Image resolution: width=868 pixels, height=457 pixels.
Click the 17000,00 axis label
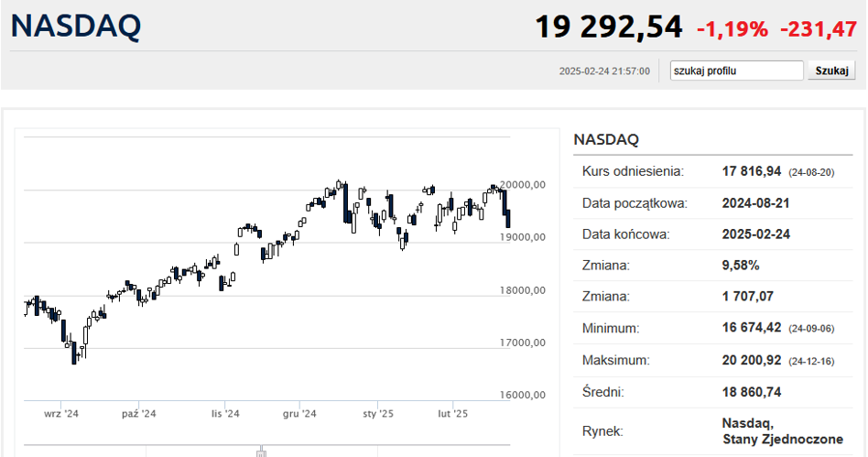tap(523, 343)
